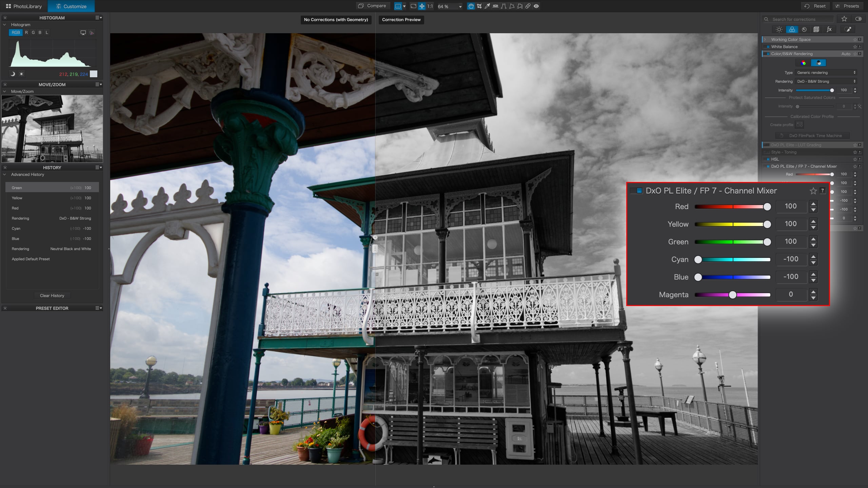Select the White Balance eyedropper tool
Image resolution: width=868 pixels, height=488 pixels.
point(487,6)
